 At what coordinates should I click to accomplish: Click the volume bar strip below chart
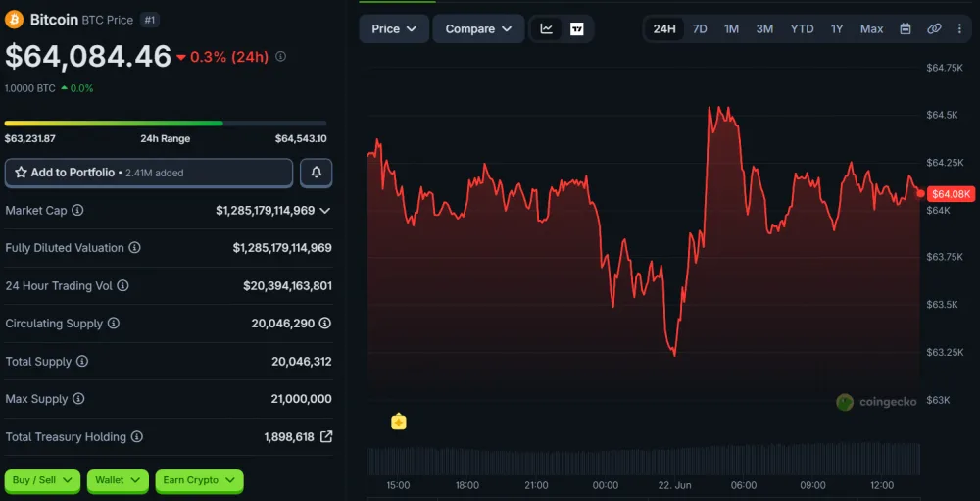(644, 460)
